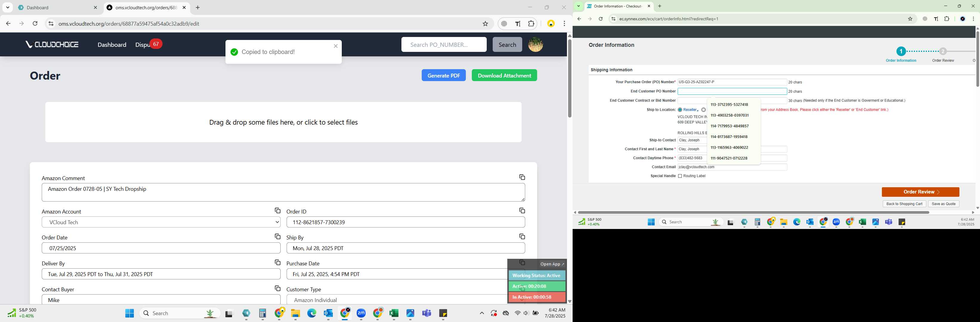
Task: Open a new tab in the Synnex window
Action: (660, 6)
